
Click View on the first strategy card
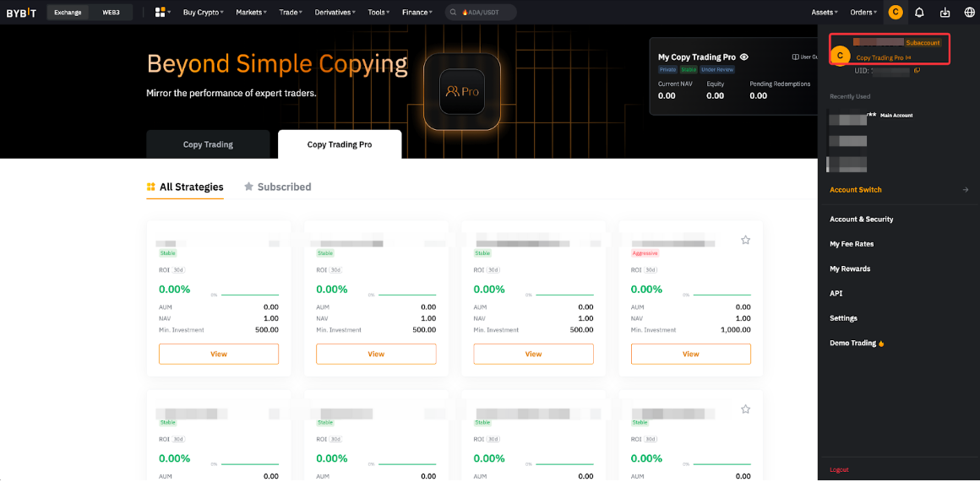click(x=219, y=355)
